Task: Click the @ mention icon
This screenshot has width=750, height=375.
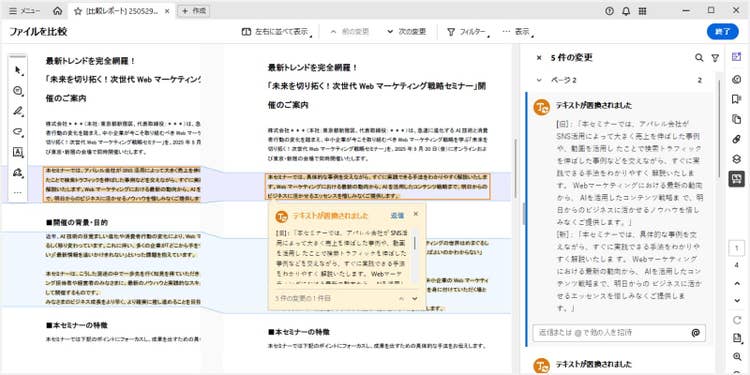Action: coord(695,332)
